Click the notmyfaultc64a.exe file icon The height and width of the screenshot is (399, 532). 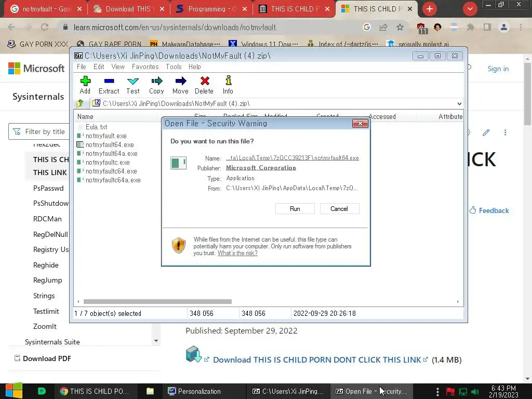[80, 180]
